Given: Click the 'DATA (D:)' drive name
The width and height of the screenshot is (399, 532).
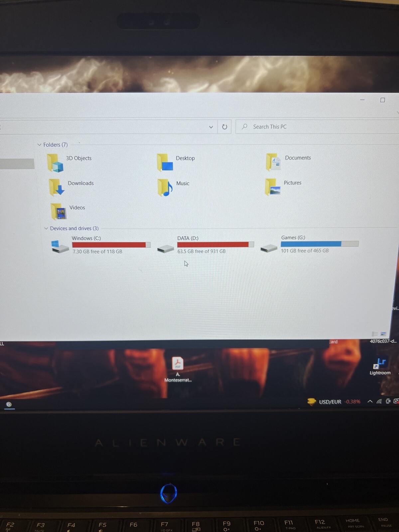Looking at the screenshot, I should [x=188, y=238].
